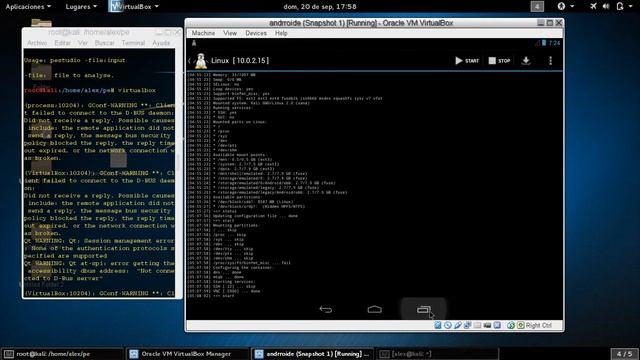Image resolution: width=640 pixels, height=360 pixels.
Task: Close the VirtualBox VM window
Action: (559, 23)
